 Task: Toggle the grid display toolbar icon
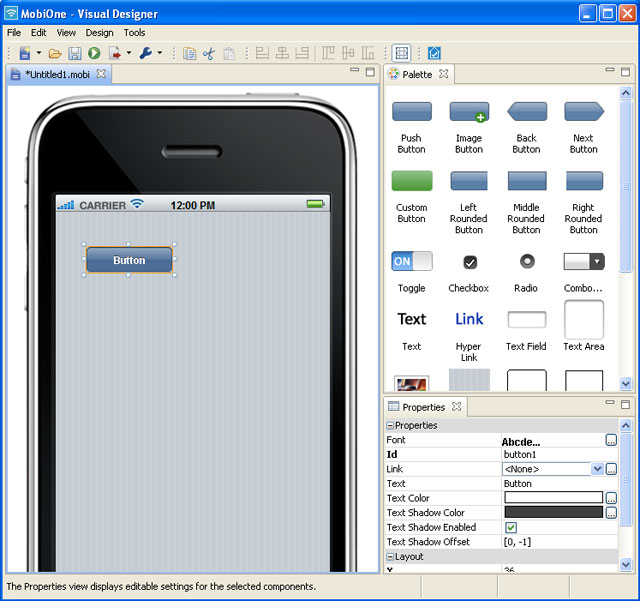(402, 53)
